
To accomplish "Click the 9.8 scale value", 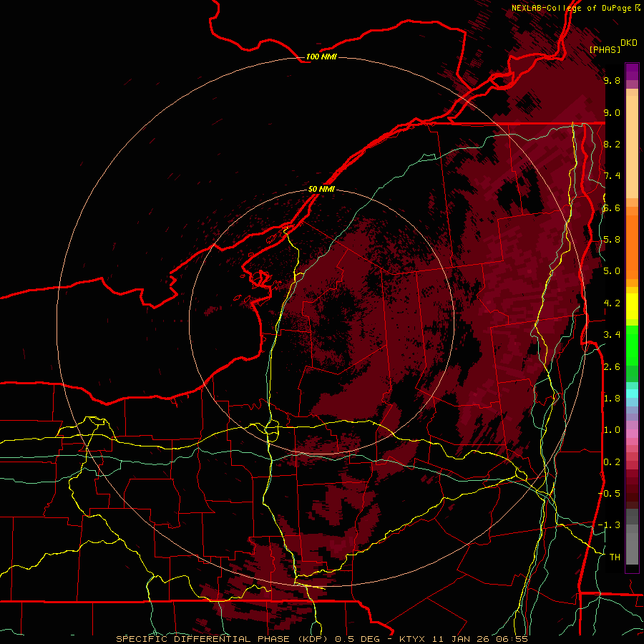I will click(x=612, y=80).
